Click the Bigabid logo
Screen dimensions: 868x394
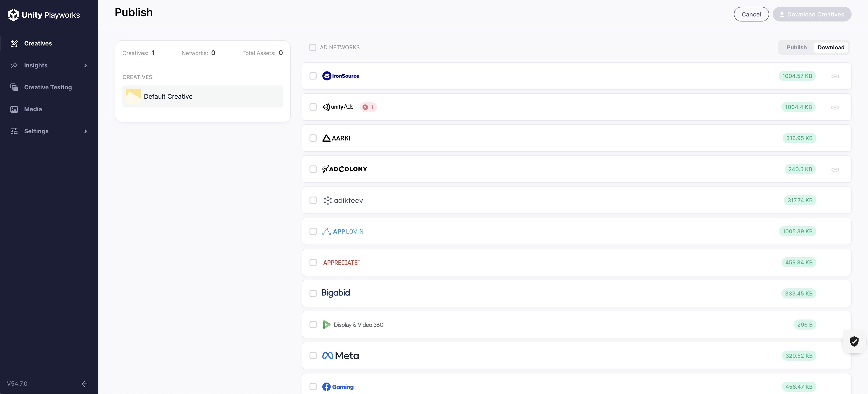pyautogui.click(x=336, y=293)
